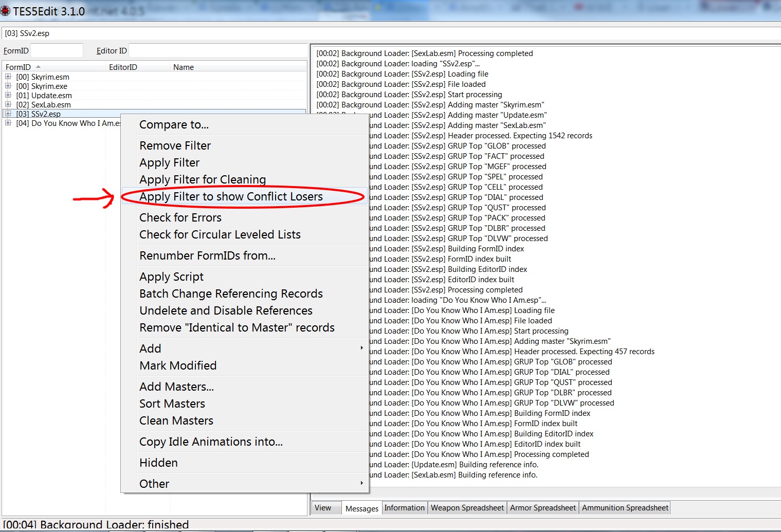The width and height of the screenshot is (781, 532).
Task: Switch to Weapon Spreadsheet tab
Action: pyautogui.click(x=467, y=508)
